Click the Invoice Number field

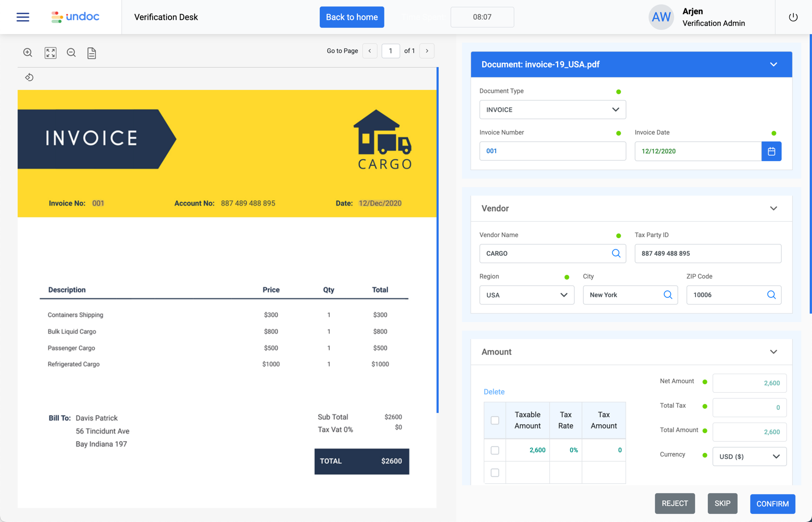pos(552,151)
